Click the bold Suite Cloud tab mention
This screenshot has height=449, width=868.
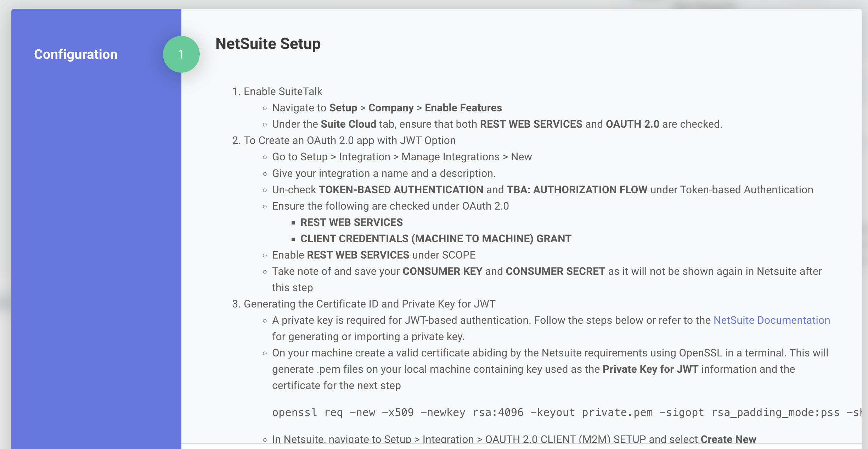click(x=349, y=124)
